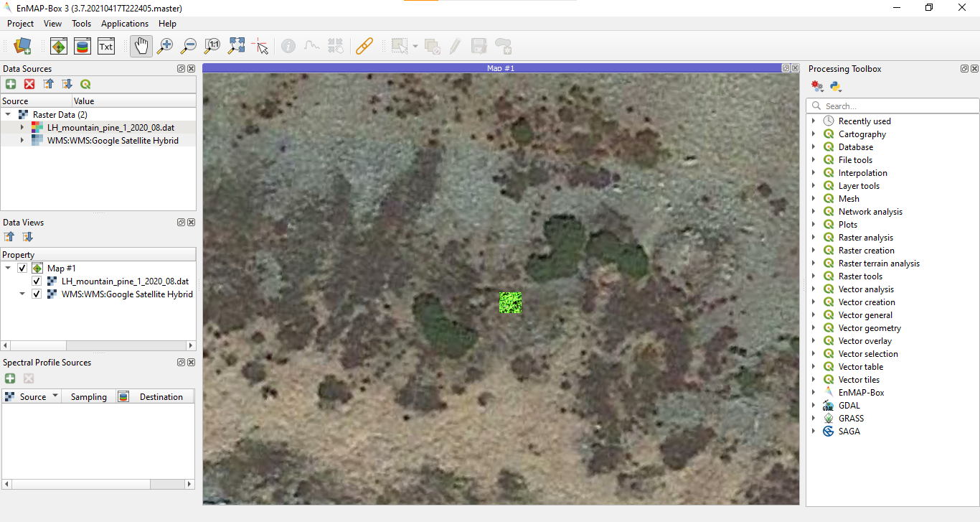The width and height of the screenshot is (980, 522).
Task: Activate the Zoom In tool
Action: [x=164, y=45]
